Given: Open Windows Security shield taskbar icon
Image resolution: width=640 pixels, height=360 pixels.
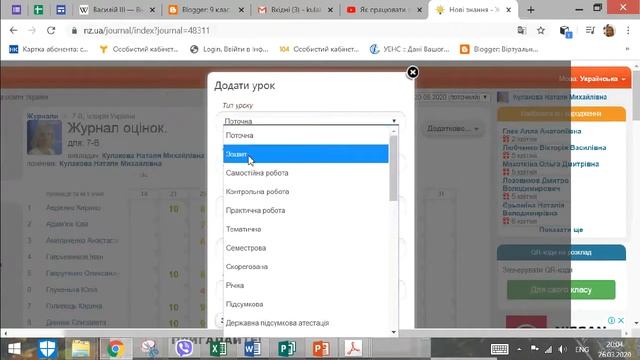Looking at the screenshot, I should pos(47,349).
